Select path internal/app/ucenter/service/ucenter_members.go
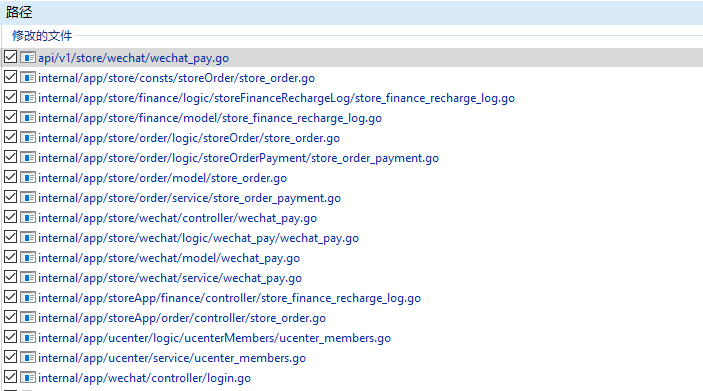Image resolution: width=703 pixels, height=391 pixels. [172, 358]
